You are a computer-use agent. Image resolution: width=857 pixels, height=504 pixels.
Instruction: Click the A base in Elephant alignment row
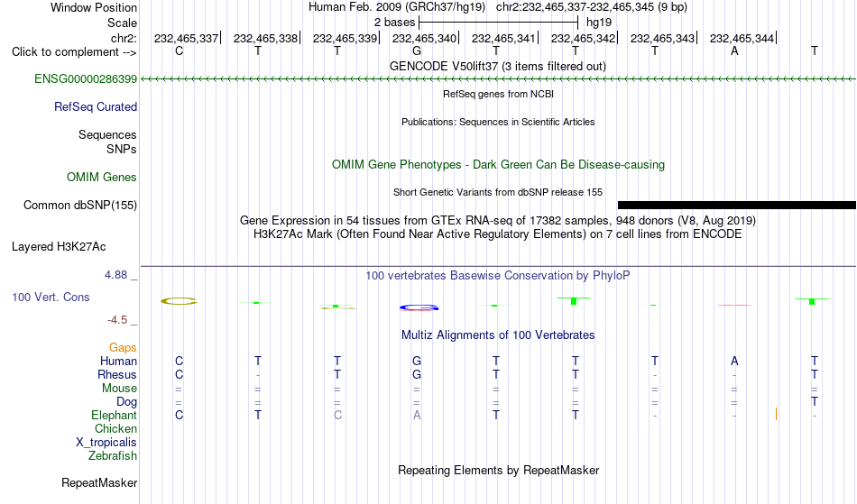417,415
